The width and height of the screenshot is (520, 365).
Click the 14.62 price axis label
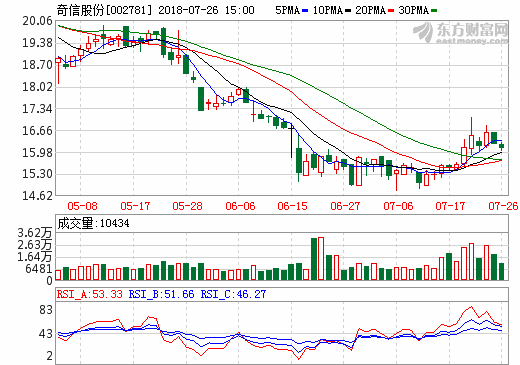(x=38, y=196)
